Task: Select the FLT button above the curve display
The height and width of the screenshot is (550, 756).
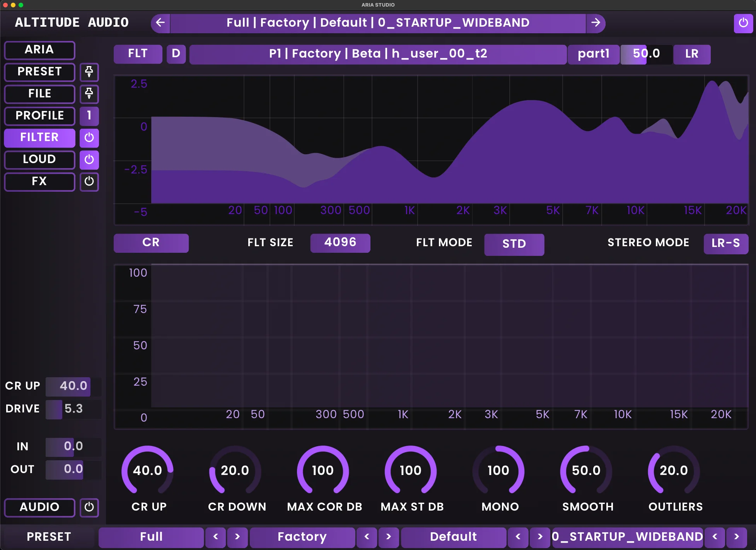Action: (138, 54)
